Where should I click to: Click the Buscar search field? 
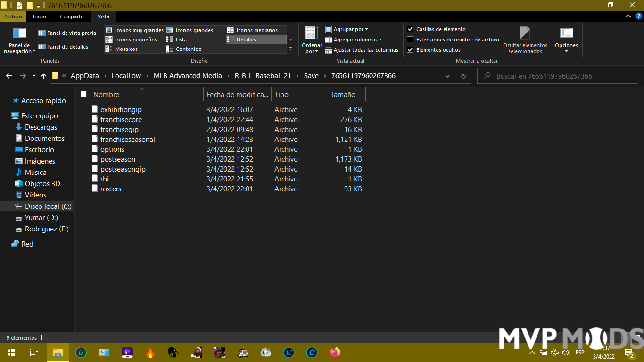tap(558, 76)
